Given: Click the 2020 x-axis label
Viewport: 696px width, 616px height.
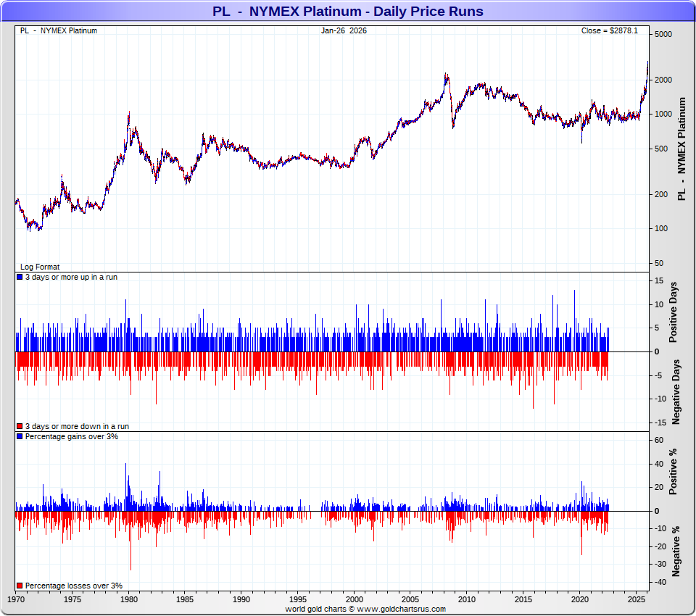Looking at the screenshot, I should [580, 599].
